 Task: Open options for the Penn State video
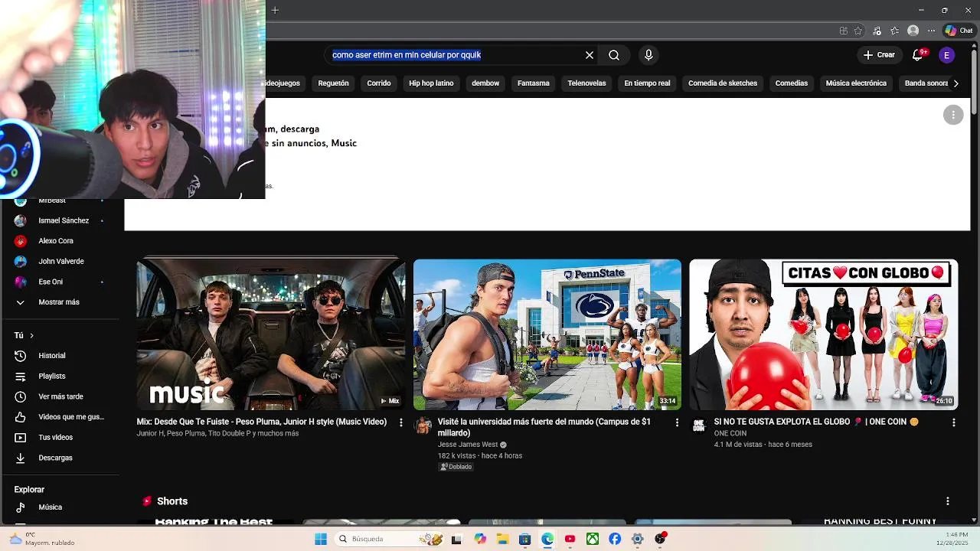(x=677, y=422)
